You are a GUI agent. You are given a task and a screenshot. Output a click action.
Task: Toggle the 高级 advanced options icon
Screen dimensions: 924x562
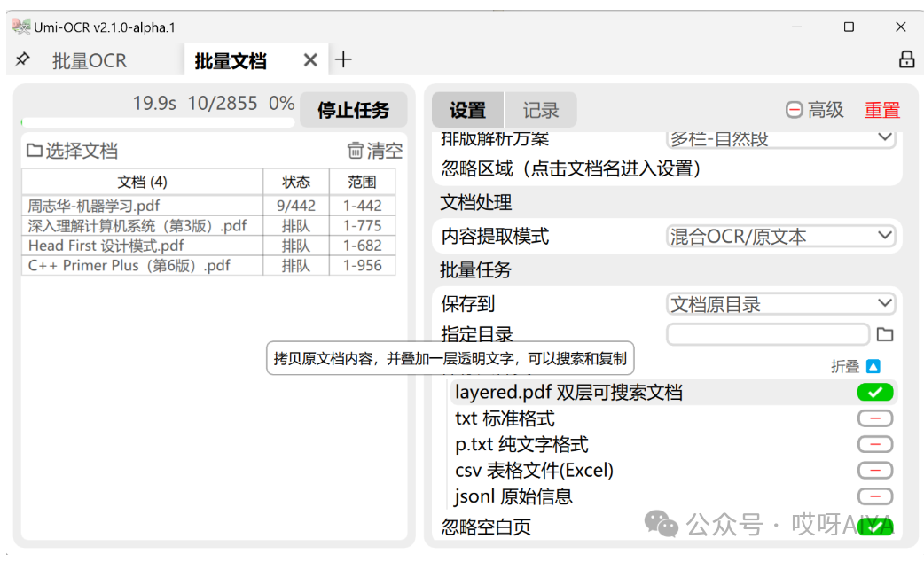tap(795, 110)
